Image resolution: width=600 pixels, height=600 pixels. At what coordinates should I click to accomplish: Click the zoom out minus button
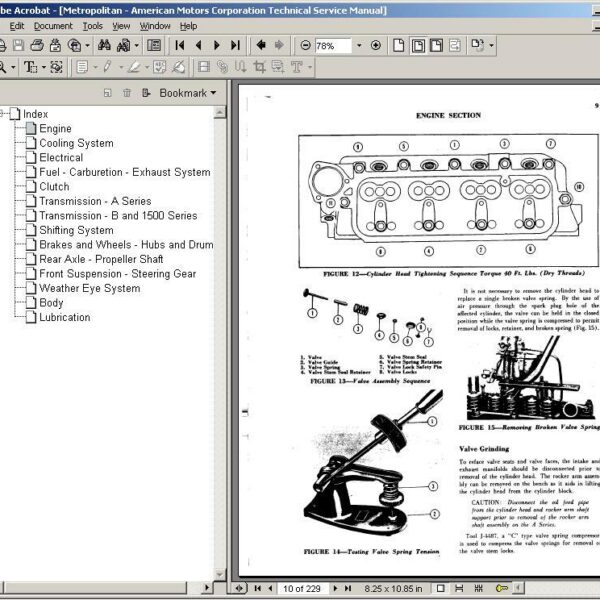tap(306, 45)
